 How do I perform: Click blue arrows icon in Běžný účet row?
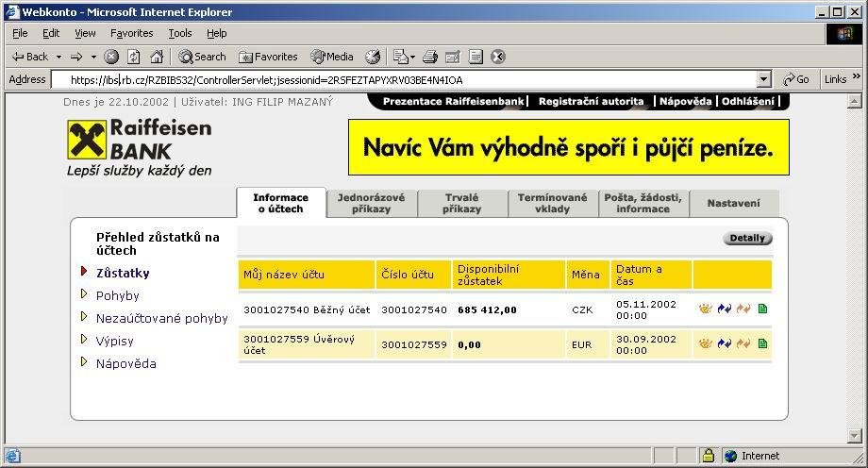[x=724, y=309]
